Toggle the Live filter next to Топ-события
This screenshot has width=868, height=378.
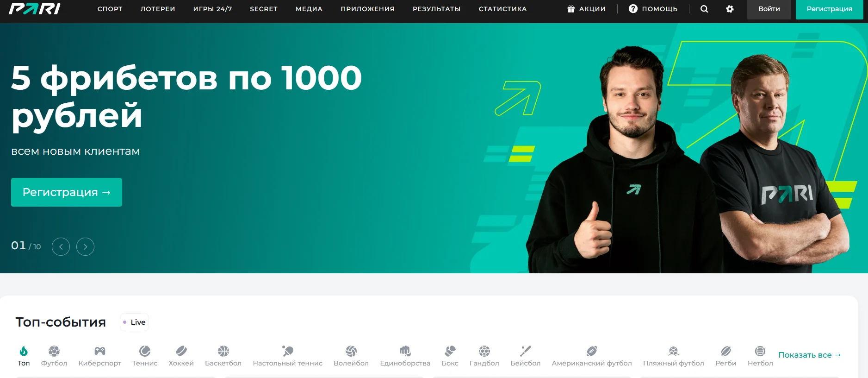[134, 322]
